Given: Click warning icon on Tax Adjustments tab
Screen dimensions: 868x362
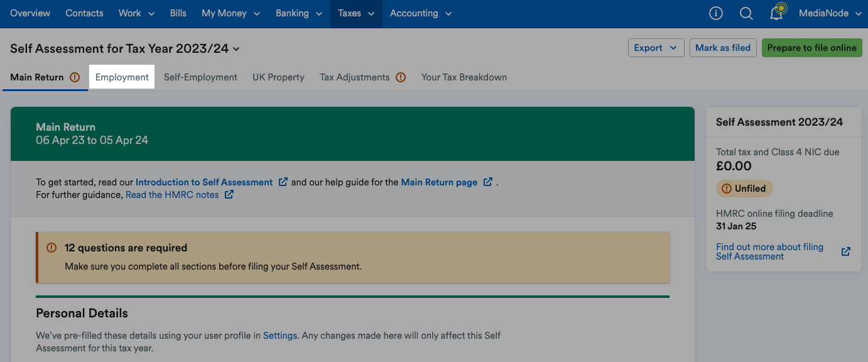Looking at the screenshot, I should pyautogui.click(x=401, y=77).
